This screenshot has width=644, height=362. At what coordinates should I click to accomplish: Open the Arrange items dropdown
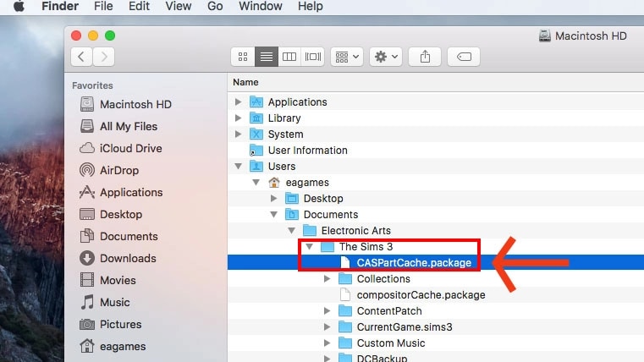(347, 57)
